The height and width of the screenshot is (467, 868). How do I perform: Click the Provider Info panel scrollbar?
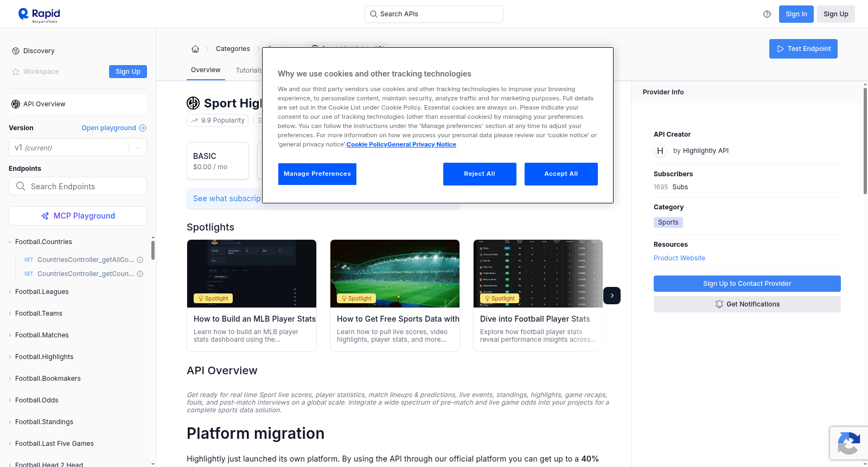coord(865,141)
